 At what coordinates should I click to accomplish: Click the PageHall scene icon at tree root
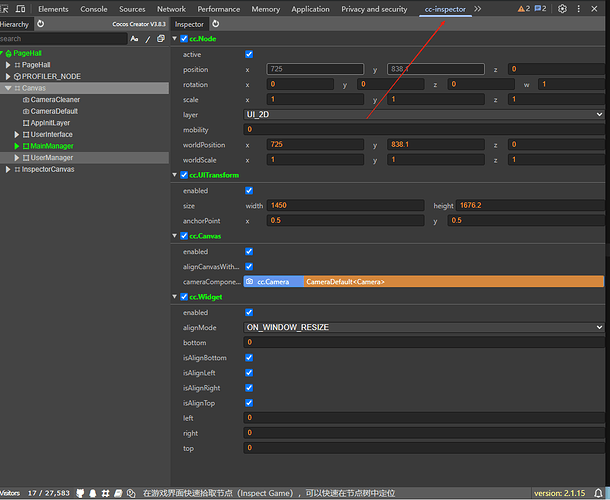click(x=9, y=54)
